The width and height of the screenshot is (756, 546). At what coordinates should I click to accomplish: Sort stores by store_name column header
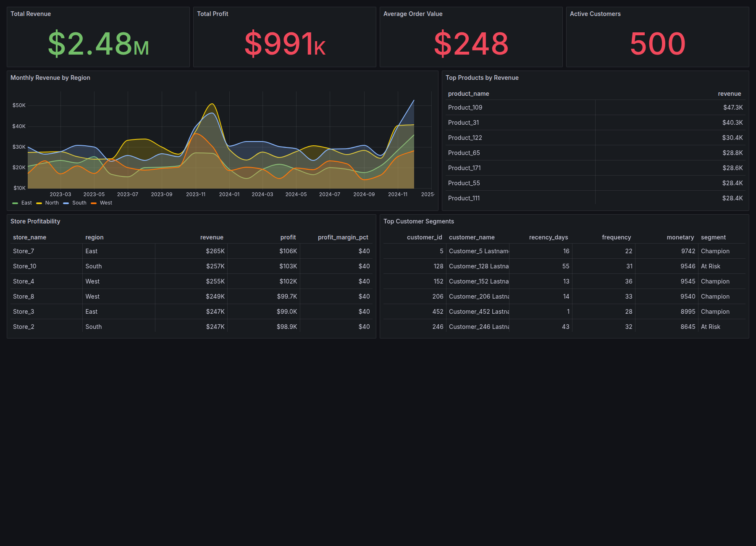pyautogui.click(x=30, y=237)
